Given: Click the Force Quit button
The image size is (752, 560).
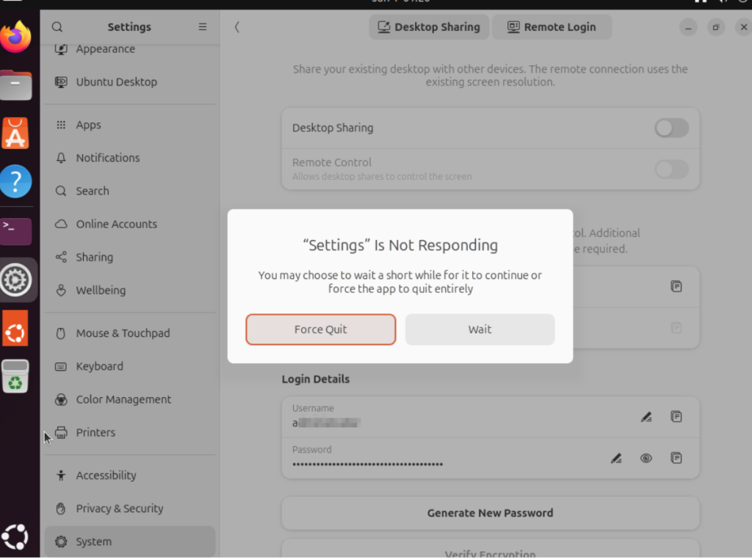Looking at the screenshot, I should click(x=320, y=330).
